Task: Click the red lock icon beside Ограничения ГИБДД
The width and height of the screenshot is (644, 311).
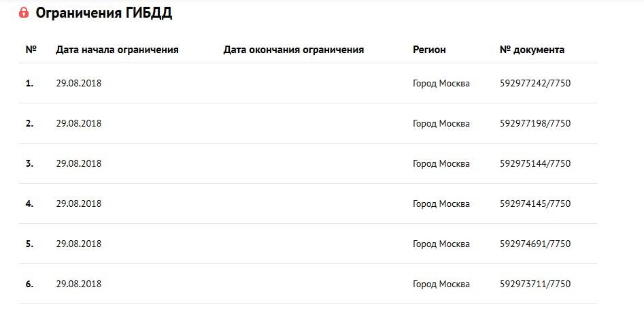Action: click(x=24, y=13)
